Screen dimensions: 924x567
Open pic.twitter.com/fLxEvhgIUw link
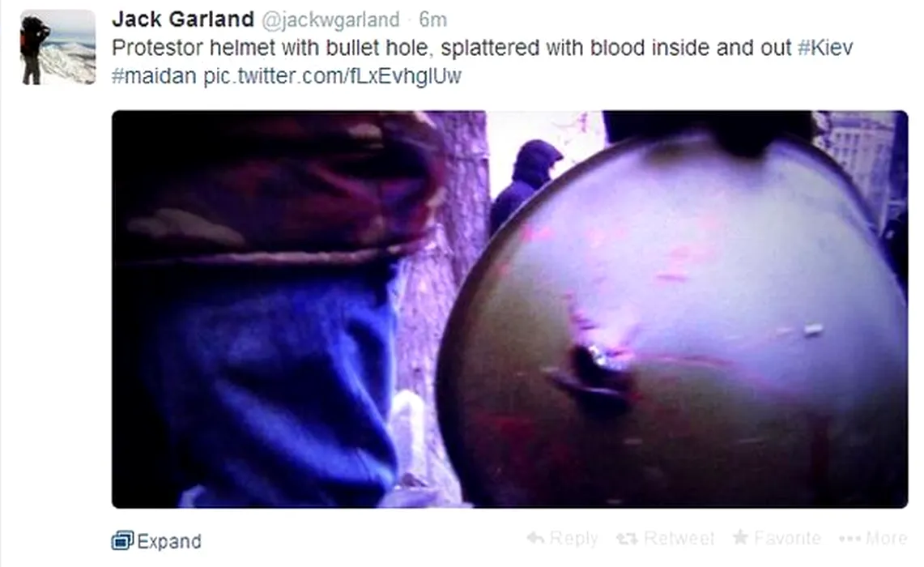tap(332, 77)
